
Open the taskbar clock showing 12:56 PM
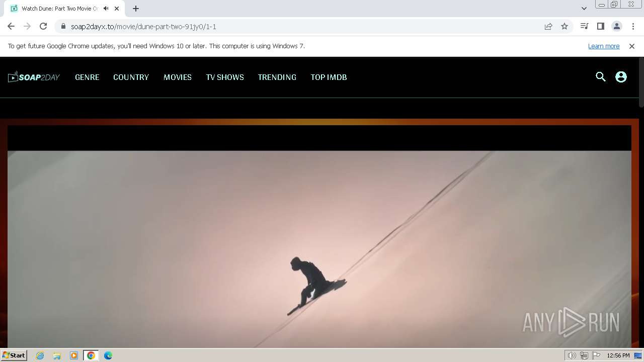click(x=618, y=355)
